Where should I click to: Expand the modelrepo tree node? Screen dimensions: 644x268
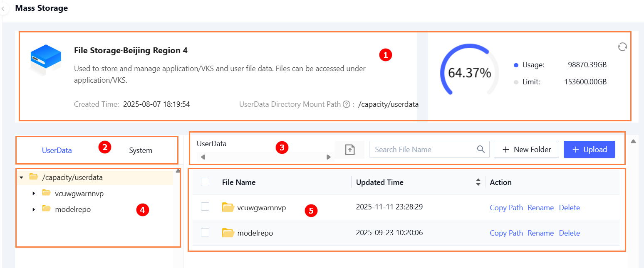pos(34,209)
